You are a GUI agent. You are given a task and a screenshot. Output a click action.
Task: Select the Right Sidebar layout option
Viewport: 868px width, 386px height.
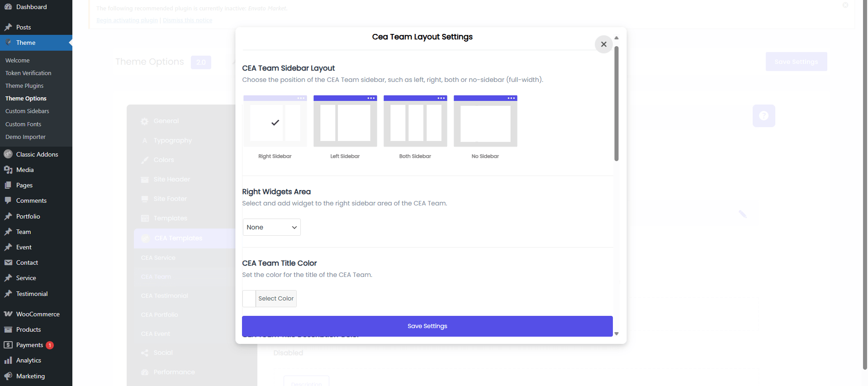click(275, 121)
